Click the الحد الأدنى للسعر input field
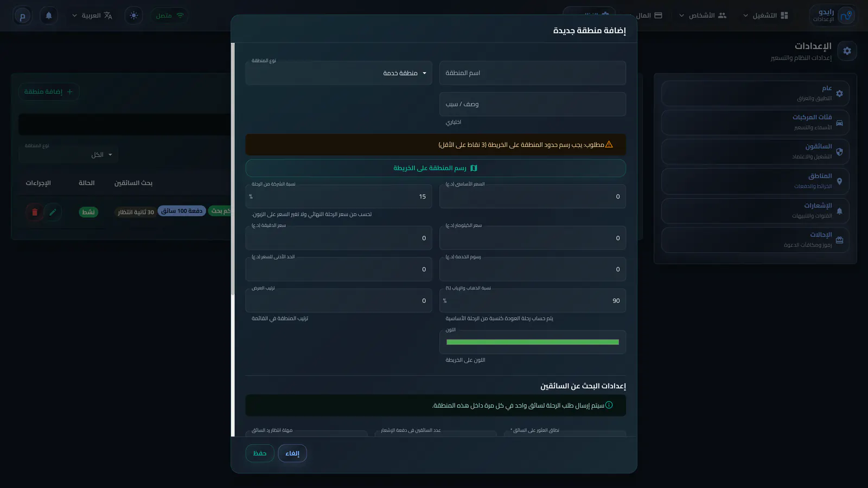The width and height of the screenshot is (868, 488). tap(339, 269)
